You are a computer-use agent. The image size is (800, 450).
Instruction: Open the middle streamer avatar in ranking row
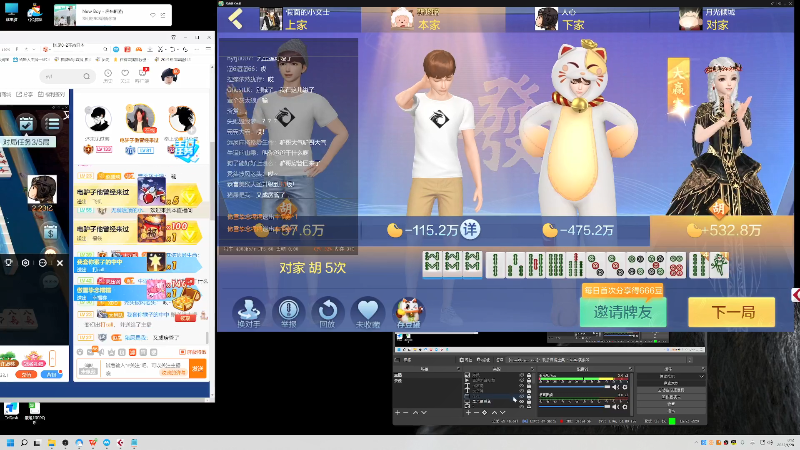coord(140,119)
